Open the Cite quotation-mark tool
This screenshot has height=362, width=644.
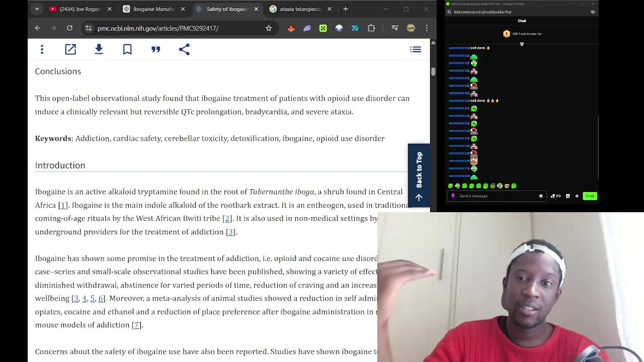click(x=155, y=49)
